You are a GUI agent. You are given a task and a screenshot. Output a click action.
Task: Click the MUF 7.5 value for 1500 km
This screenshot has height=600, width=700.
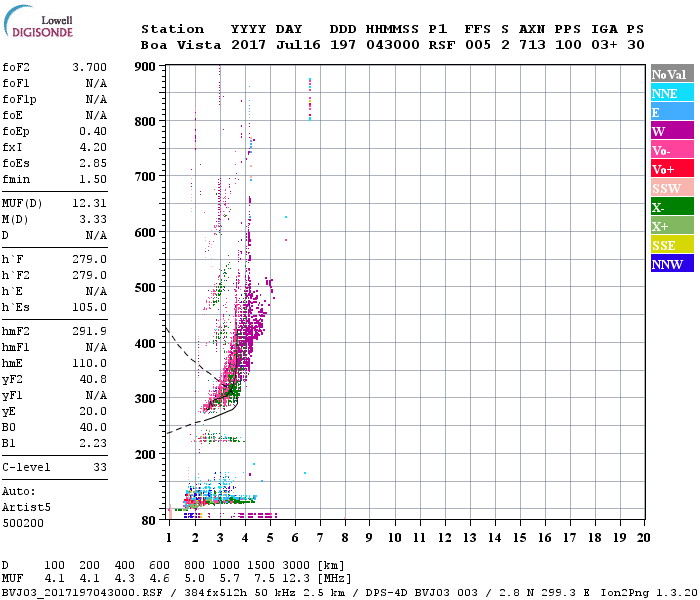pyautogui.click(x=264, y=579)
